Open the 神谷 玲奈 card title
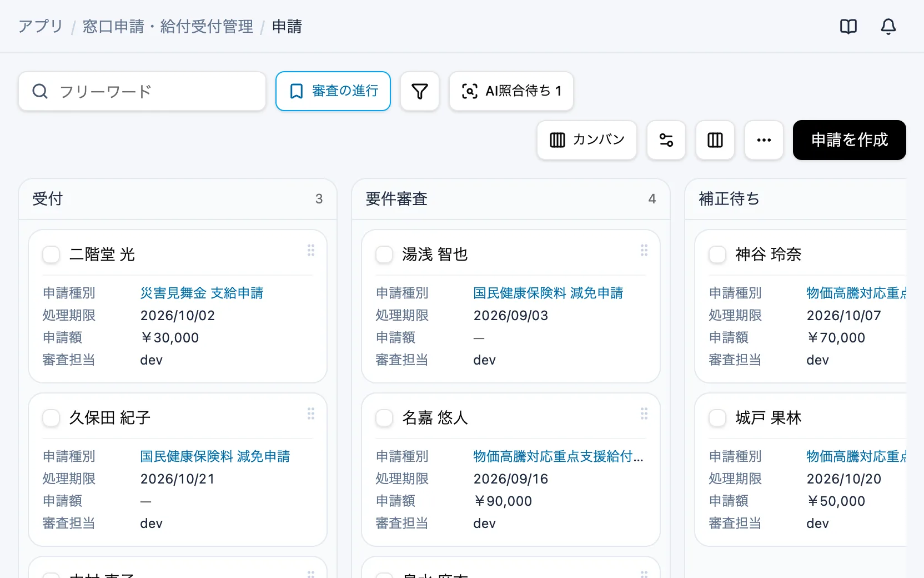 coord(769,255)
